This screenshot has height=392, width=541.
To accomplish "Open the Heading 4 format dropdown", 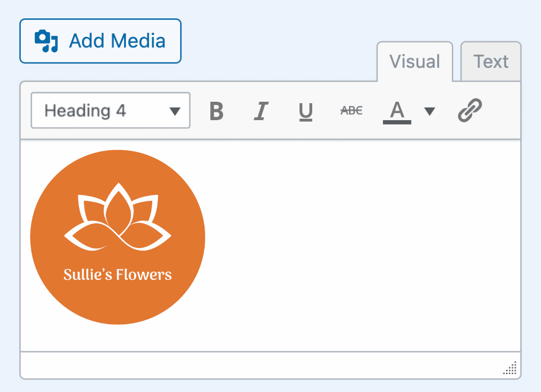I will click(111, 110).
